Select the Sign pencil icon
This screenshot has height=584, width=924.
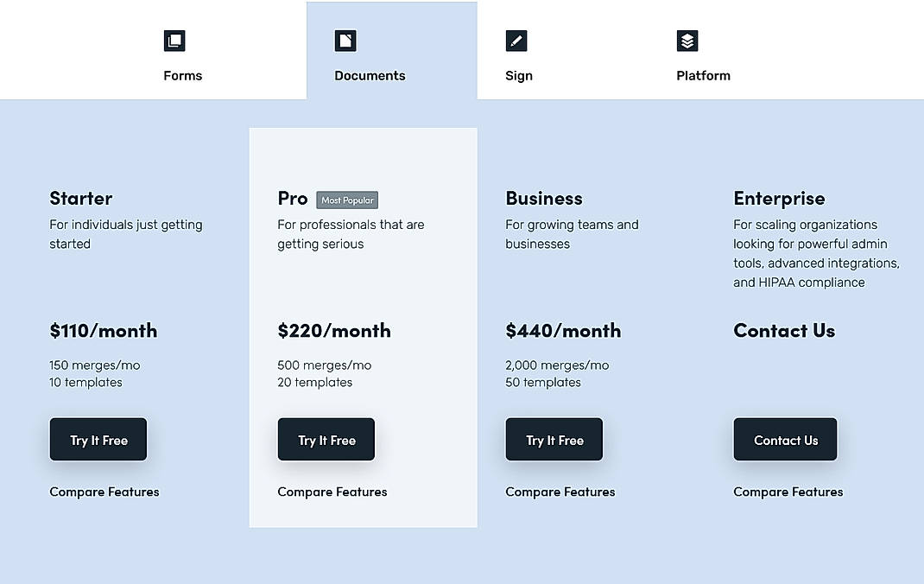pos(516,40)
